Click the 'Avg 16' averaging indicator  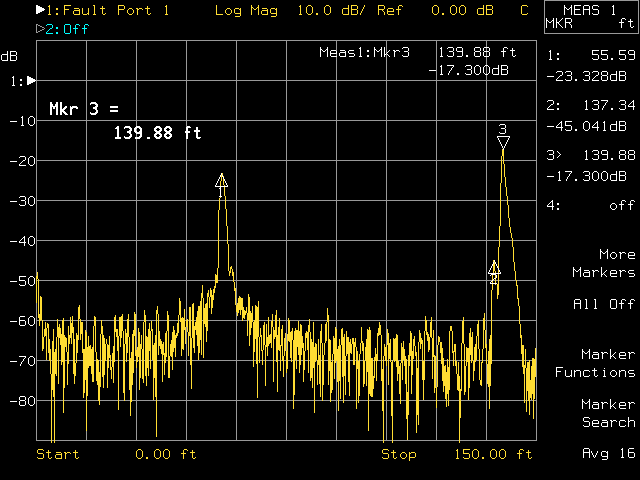609,453
